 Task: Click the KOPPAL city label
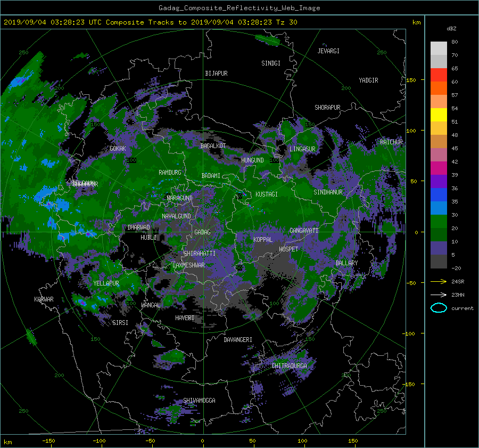pos(263,240)
